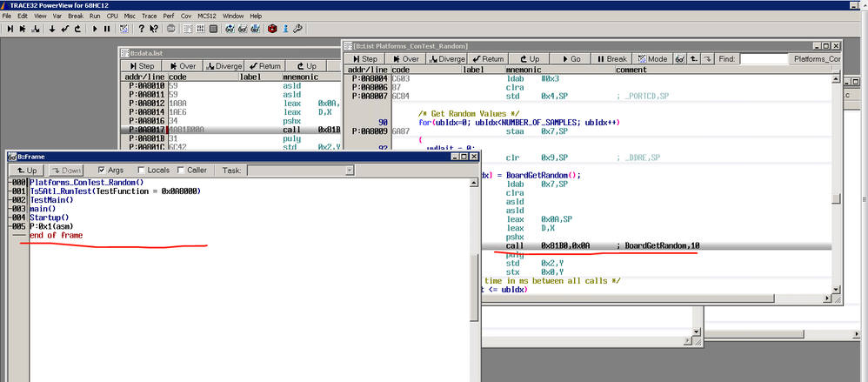Click the down-arrow Next icon in main toolbar
The image size is (868, 382).
click(x=52, y=29)
